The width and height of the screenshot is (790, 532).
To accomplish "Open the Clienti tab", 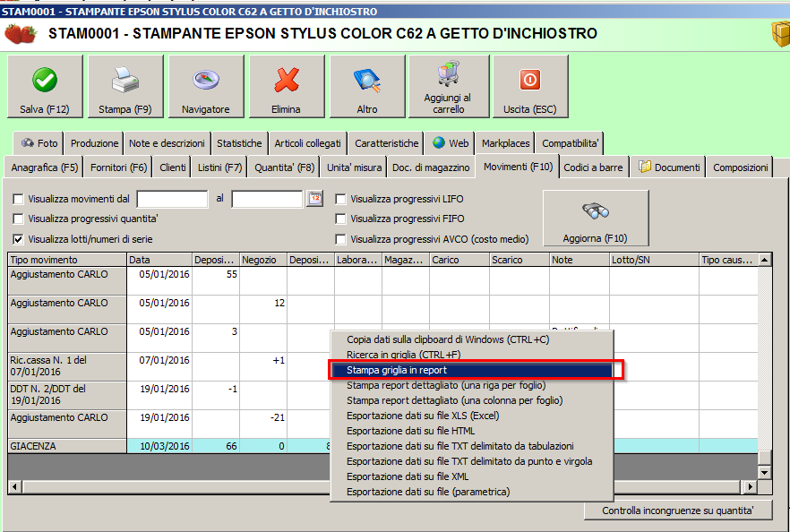I will tap(173, 167).
